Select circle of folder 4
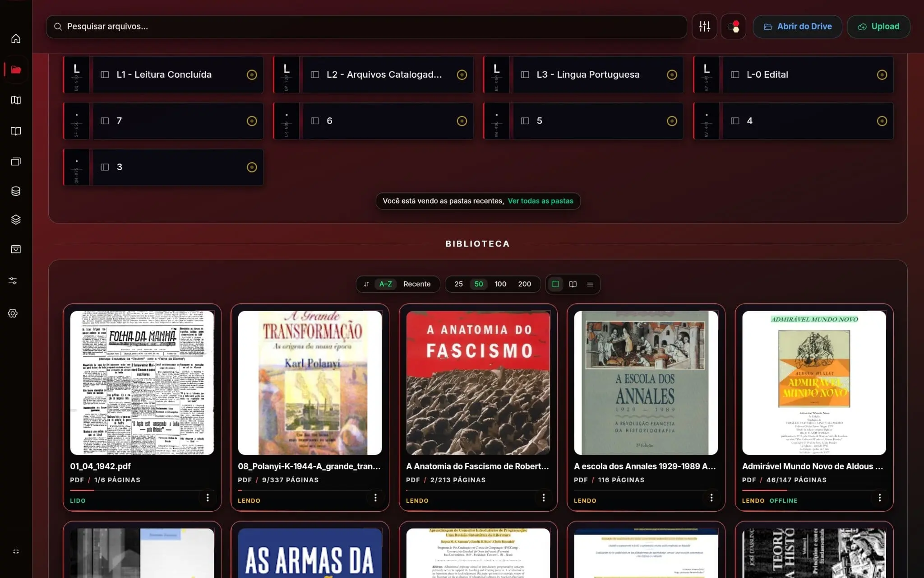Image resolution: width=924 pixels, height=578 pixels. [x=882, y=121]
